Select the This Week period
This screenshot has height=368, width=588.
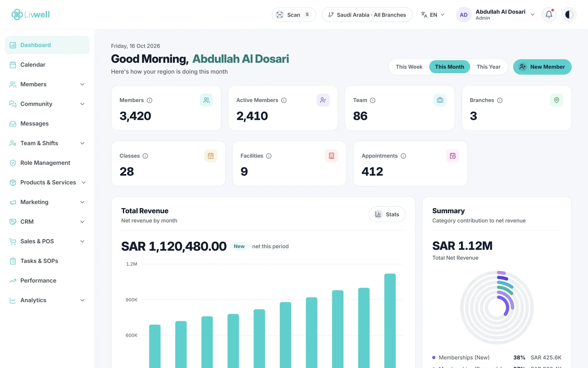click(x=409, y=67)
